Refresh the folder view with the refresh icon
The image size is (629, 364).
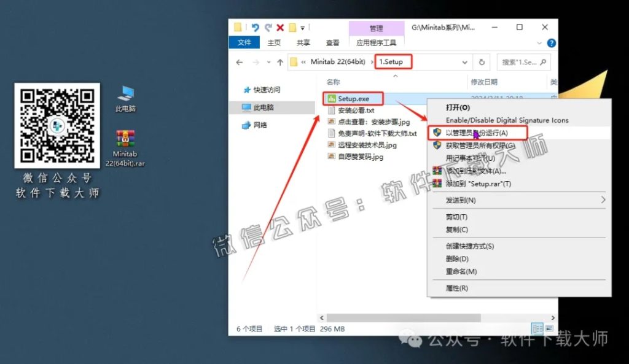point(483,61)
